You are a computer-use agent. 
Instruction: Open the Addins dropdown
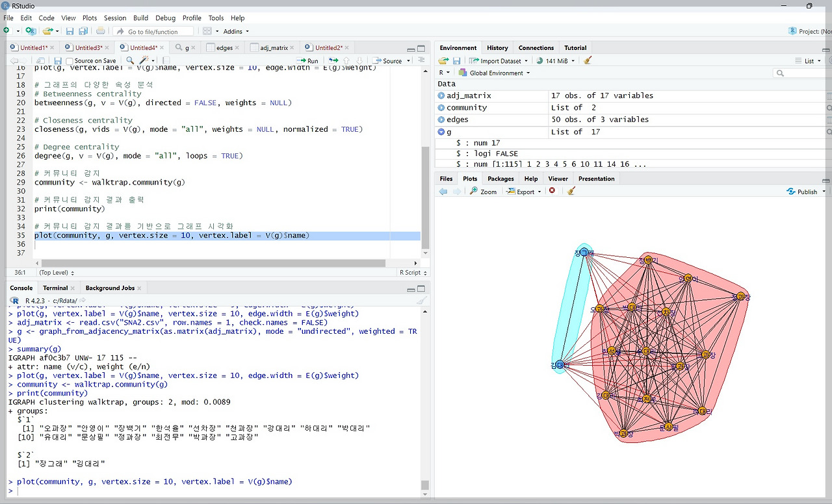[236, 31]
